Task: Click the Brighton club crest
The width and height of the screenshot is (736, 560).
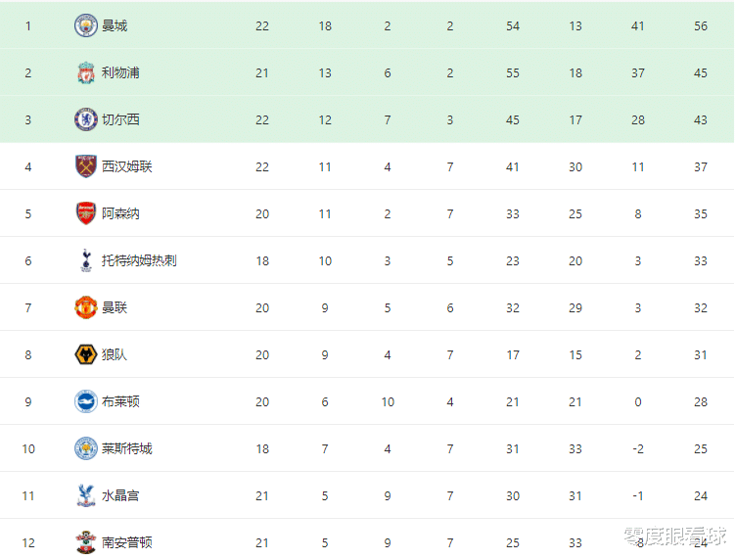Action: click(x=86, y=401)
